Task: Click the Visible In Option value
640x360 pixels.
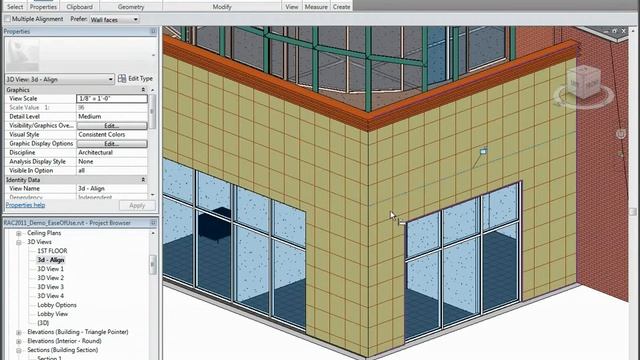Action: [x=112, y=171]
